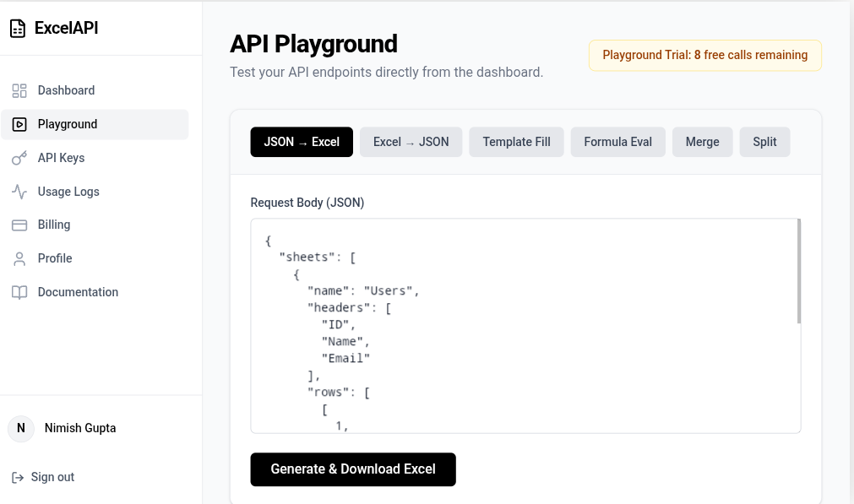Viewport: 854px width, 504px height.
Task: Click the Sign out arrow icon
Action: pos(18,477)
